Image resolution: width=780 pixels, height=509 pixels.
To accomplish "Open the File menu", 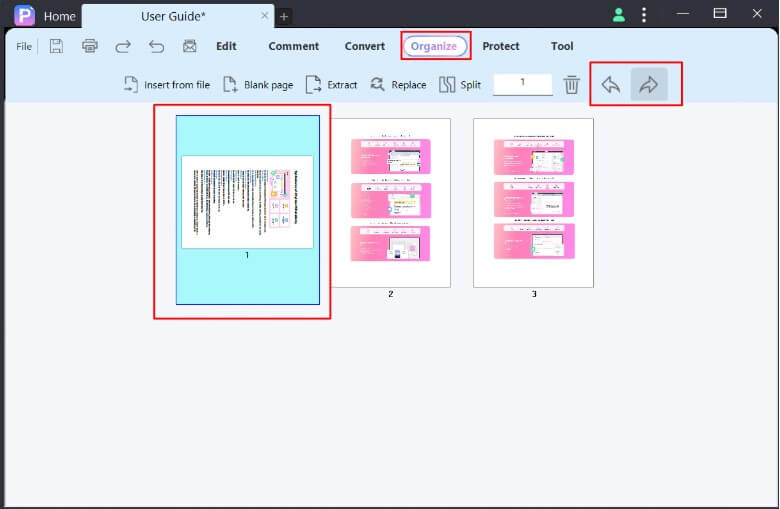I will (24, 46).
